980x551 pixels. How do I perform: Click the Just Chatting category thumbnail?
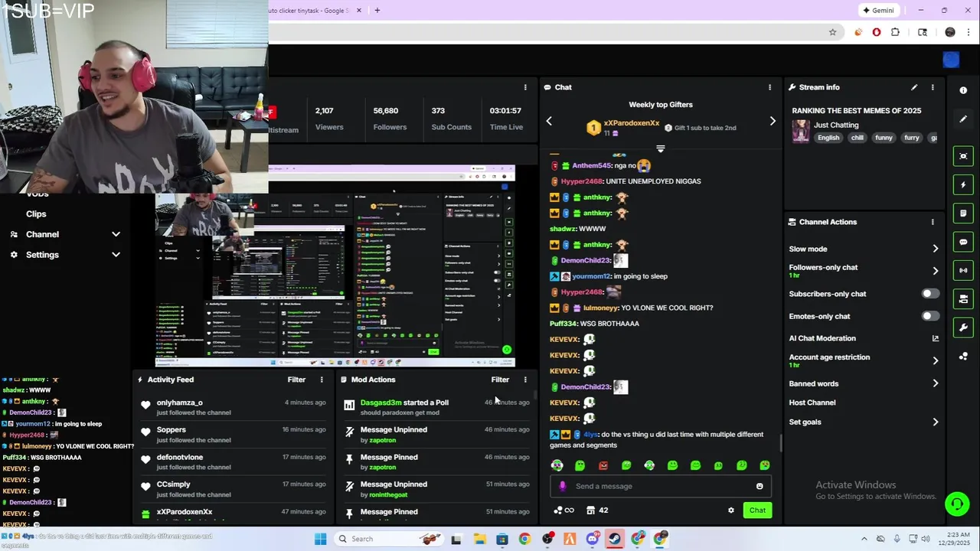(x=801, y=131)
